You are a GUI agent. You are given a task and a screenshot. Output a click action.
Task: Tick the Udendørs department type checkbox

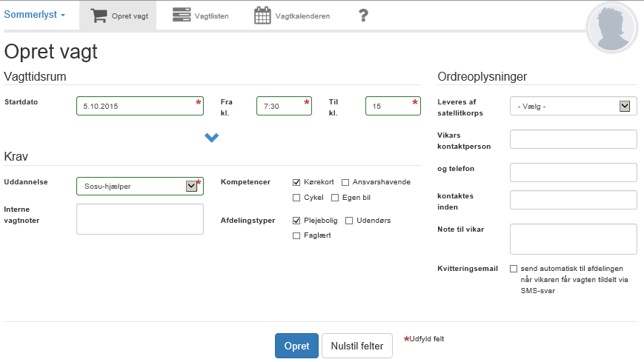(x=349, y=221)
